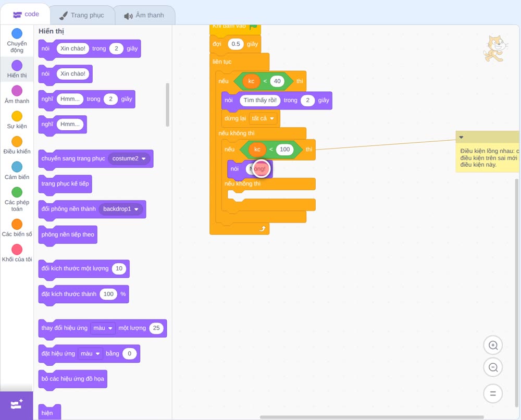The height and width of the screenshot is (420, 521).
Task: Switch to the Âm thanh tab
Action: pyautogui.click(x=144, y=15)
